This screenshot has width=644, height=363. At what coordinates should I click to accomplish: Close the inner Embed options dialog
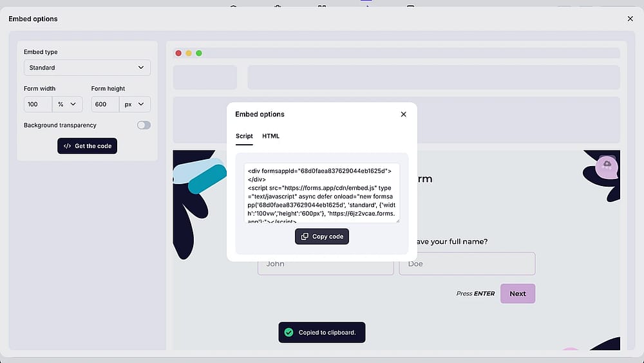click(403, 114)
